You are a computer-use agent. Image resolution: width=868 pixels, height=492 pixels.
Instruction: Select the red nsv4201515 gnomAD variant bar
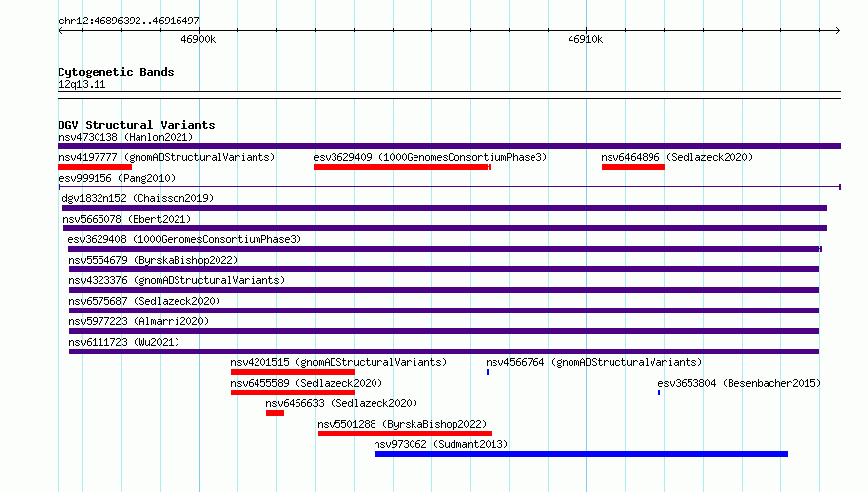tap(293, 372)
